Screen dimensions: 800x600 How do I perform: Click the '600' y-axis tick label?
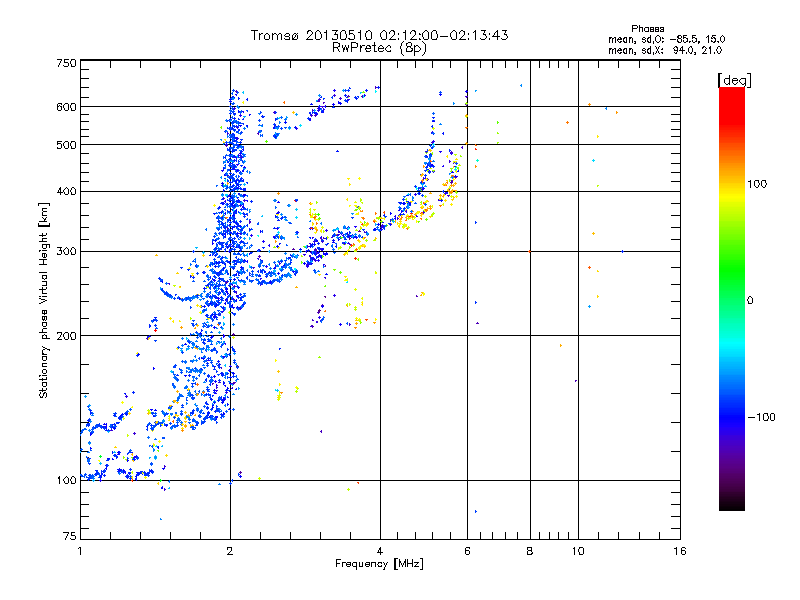point(66,107)
